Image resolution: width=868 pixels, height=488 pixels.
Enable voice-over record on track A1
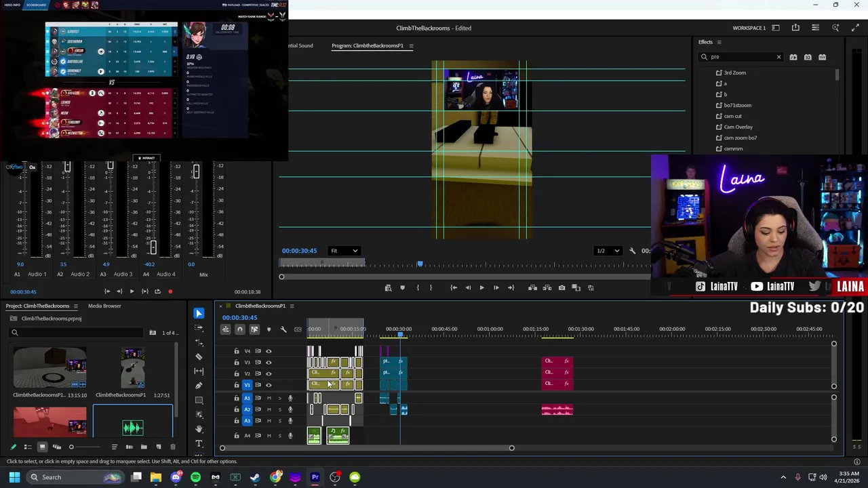(x=290, y=399)
